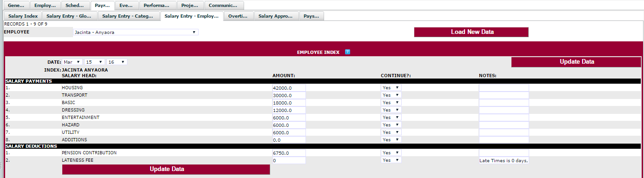Viewport: 644px width, 178px height.
Task: Open the Continue dropdown for Pension Contribution
Action: pos(391,153)
